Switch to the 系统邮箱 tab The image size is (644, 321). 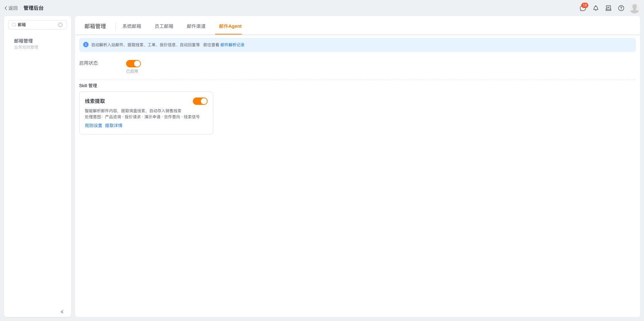[132, 26]
